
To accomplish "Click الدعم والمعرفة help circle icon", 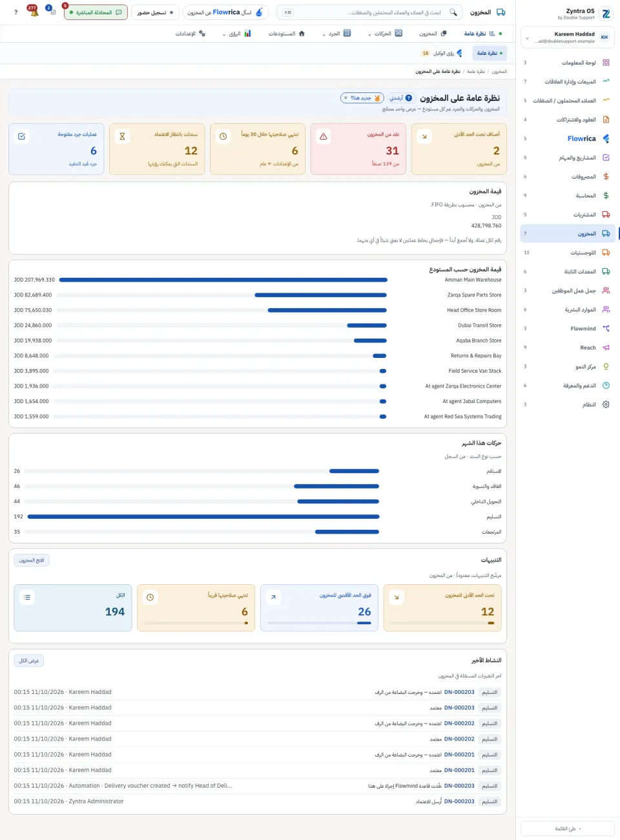I will (x=606, y=386).
